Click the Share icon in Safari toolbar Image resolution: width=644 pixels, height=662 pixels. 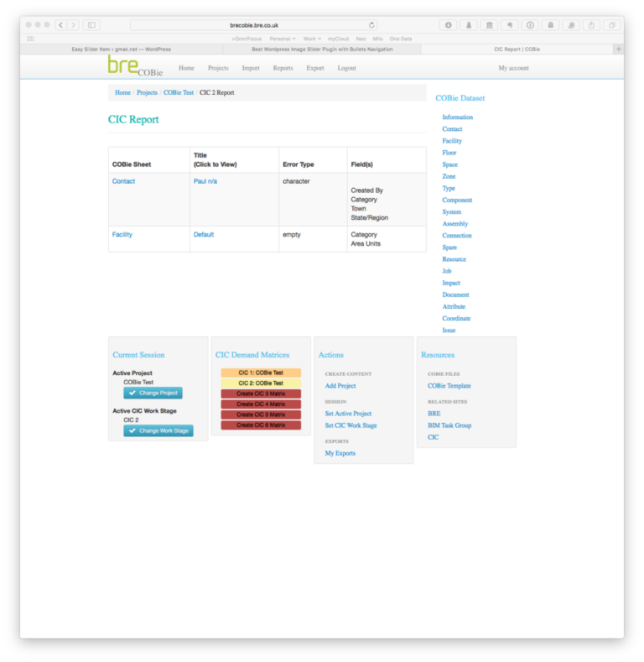[x=592, y=25]
